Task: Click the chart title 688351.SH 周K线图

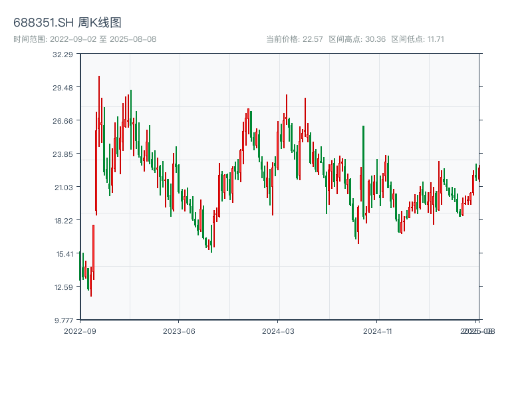Action: click(67, 23)
